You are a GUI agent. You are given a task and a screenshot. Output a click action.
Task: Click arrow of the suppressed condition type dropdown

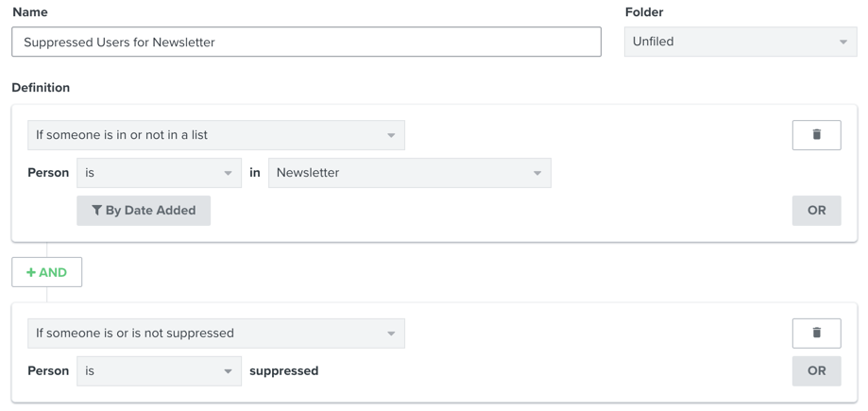[x=391, y=334]
